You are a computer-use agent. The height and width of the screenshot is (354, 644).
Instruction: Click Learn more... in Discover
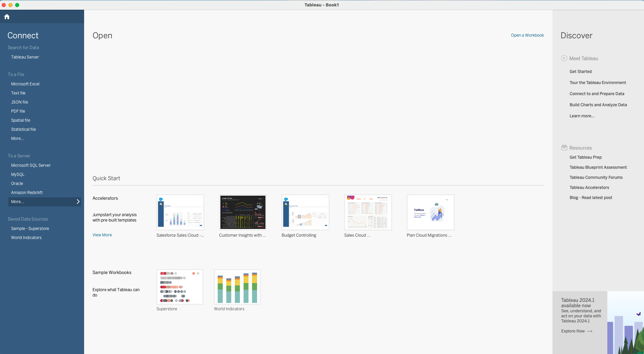pyautogui.click(x=582, y=116)
